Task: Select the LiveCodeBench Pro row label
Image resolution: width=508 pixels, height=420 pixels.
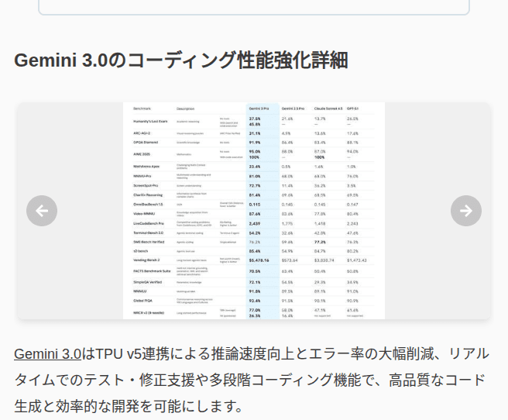Action: (x=149, y=223)
